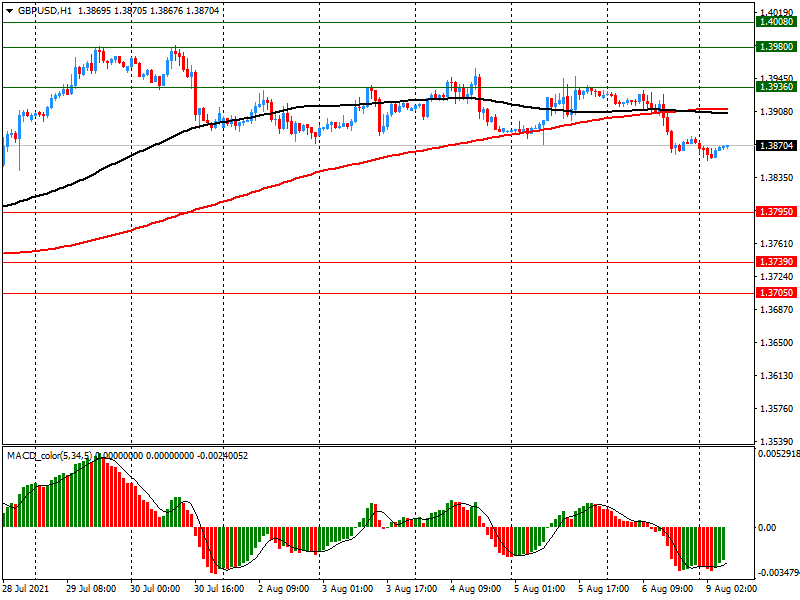The height and width of the screenshot is (600, 800).
Task: Click the 1.36130 price scale value
Action: pyautogui.click(x=777, y=376)
